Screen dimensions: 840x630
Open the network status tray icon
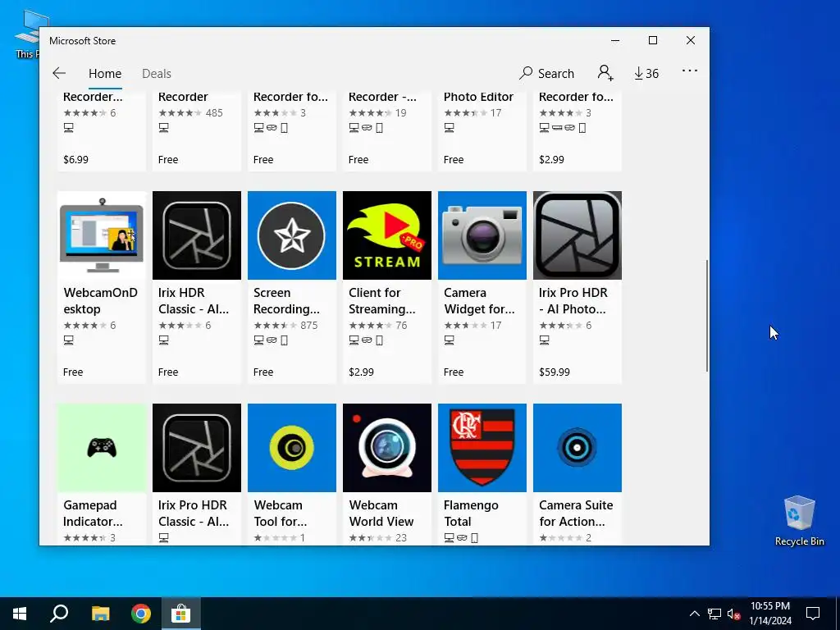[714, 614]
